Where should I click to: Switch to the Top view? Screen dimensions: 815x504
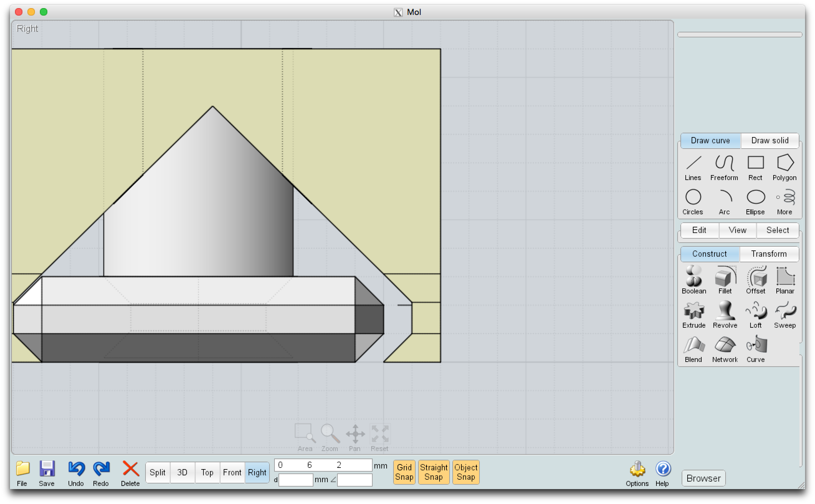[x=207, y=472]
